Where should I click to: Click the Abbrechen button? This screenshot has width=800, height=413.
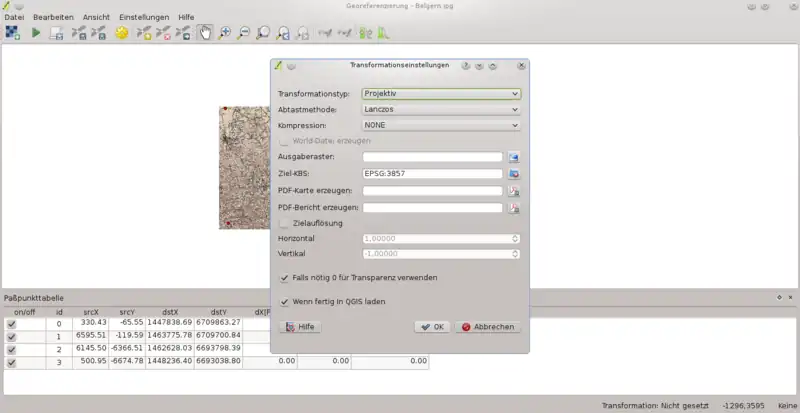[487, 327]
